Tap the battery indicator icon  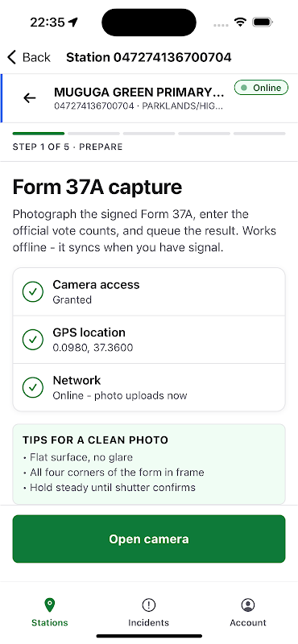click(x=263, y=23)
